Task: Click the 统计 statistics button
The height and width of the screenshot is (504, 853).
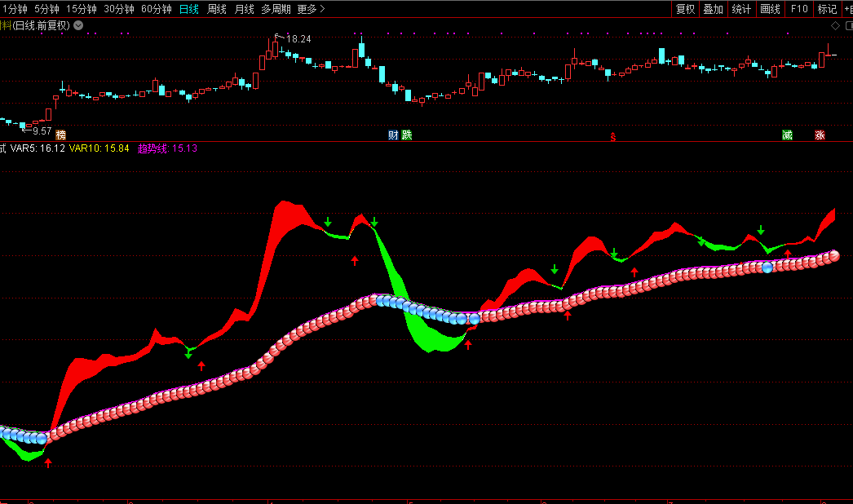Action: click(741, 9)
